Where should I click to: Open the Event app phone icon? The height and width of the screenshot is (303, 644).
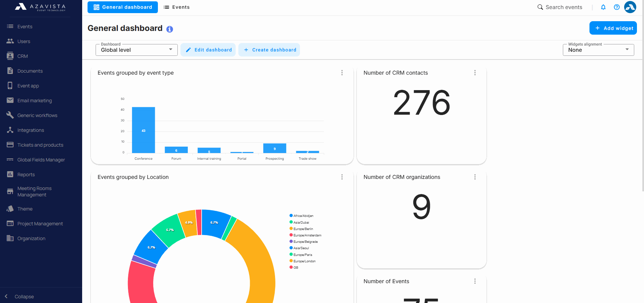click(x=10, y=85)
